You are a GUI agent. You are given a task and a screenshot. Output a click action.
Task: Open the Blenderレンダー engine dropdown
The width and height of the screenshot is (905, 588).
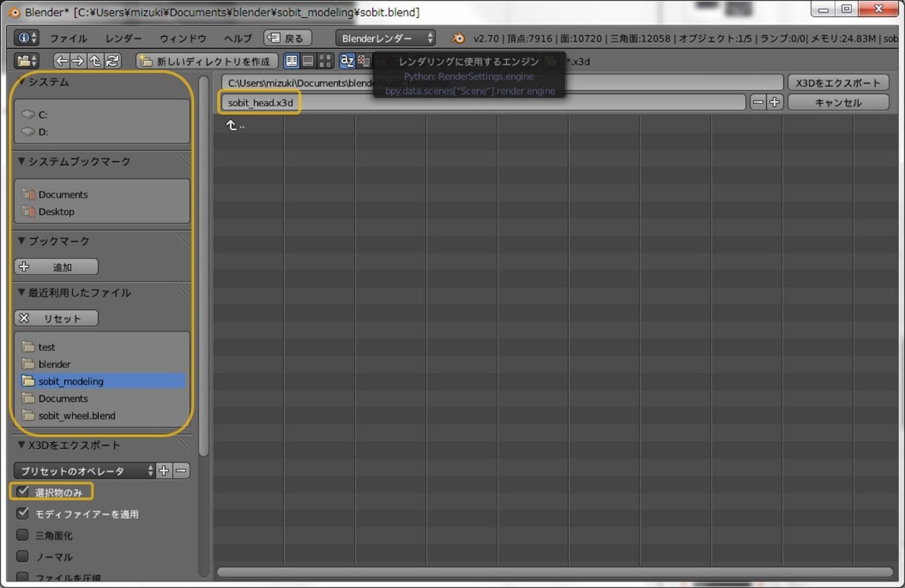(x=385, y=38)
